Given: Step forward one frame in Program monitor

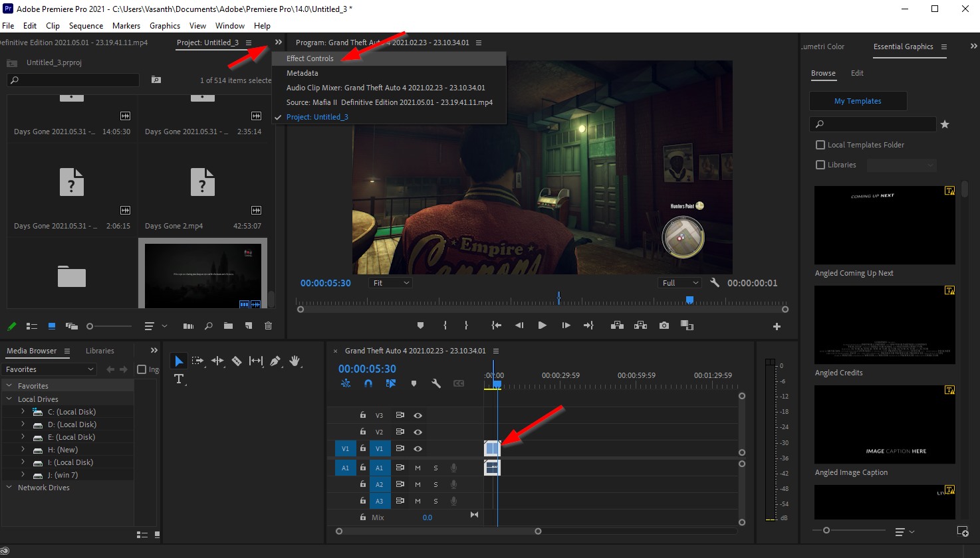Looking at the screenshot, I should (566, 325).
